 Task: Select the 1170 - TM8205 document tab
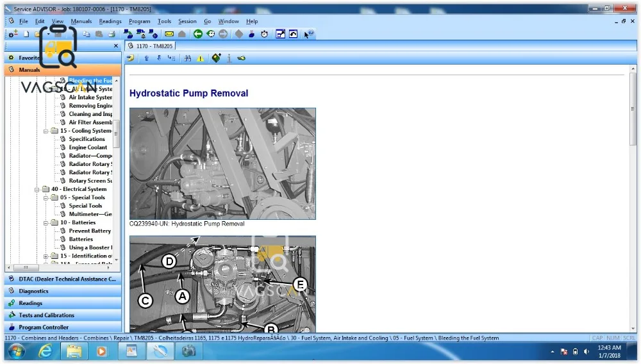[x=151, y=45]
